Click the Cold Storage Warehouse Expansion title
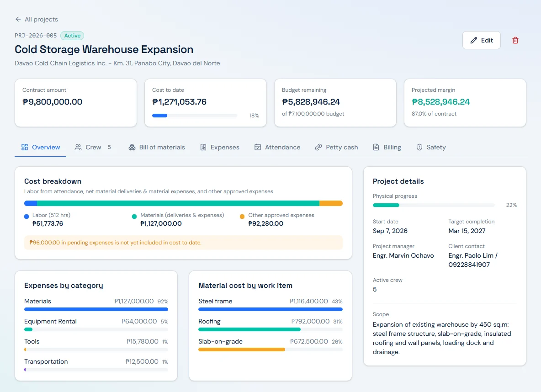 (x=104, y=49)
